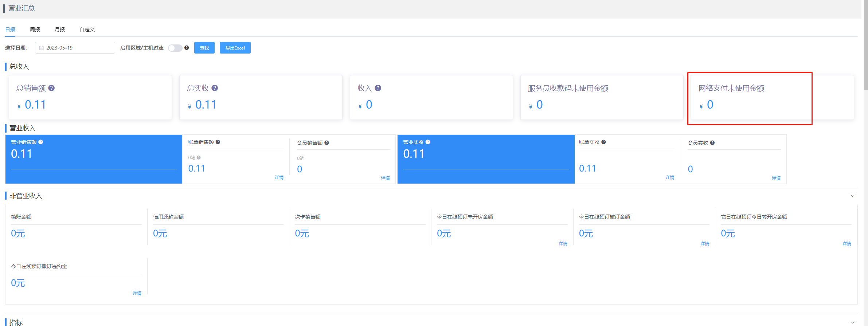
Task: Open 详情 for 今日在线预订撤订金额
Action: [705, 244]
